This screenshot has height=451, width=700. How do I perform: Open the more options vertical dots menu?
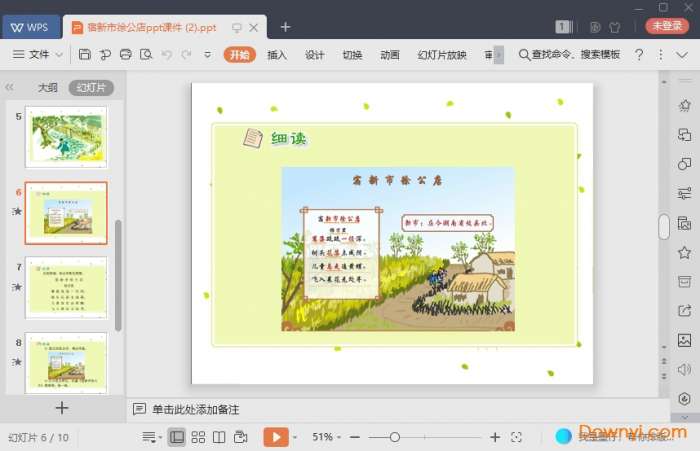coord(661,55)
